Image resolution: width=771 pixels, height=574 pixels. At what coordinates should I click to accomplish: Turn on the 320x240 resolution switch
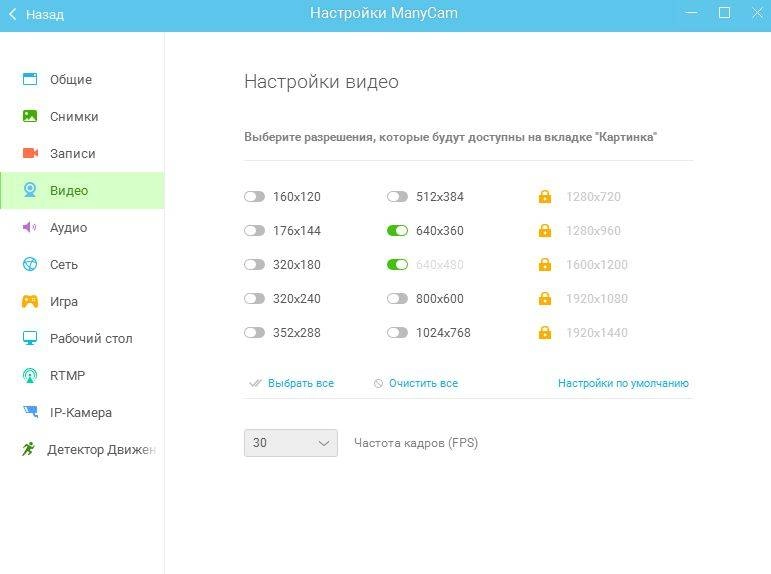click(x=254, y=299)
